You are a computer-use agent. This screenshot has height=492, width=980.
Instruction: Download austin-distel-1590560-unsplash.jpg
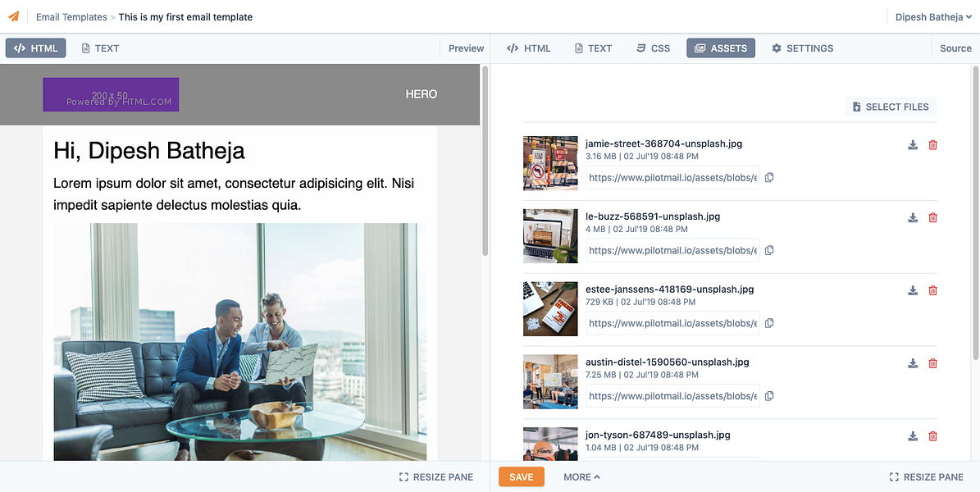click(x=913, y=363)
